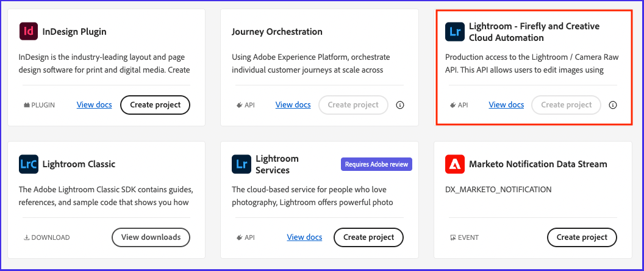Click disabled Create project on Lightroom Firefly card
Screen dimensions: 644x271
tap(567, 105)
